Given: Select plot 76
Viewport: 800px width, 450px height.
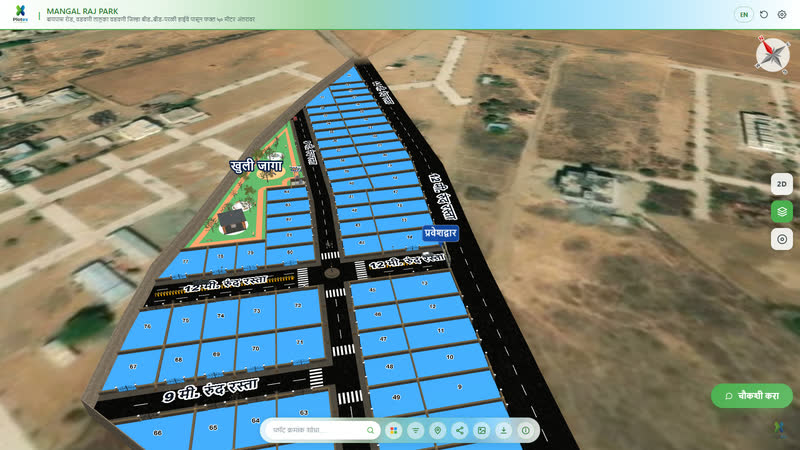Looking at the screenshot, I should click(x=147, y=328).
